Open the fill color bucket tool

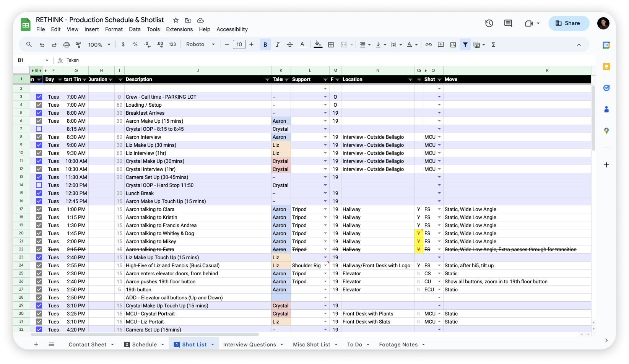(x=318, y=45)
